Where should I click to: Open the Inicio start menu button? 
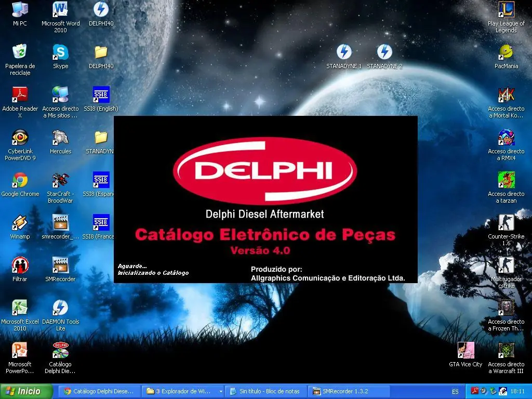[x=26, y=391]
